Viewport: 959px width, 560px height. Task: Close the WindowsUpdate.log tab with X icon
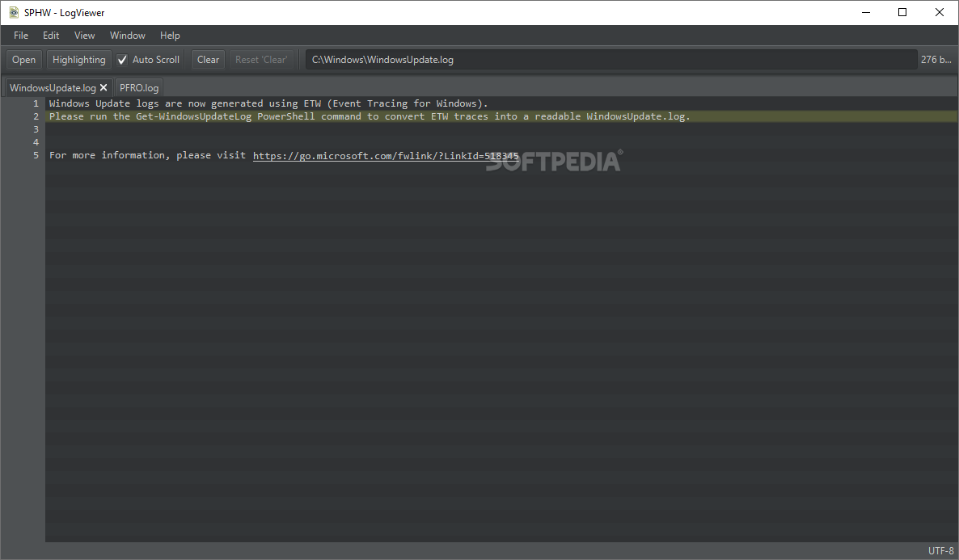(104, 87)
